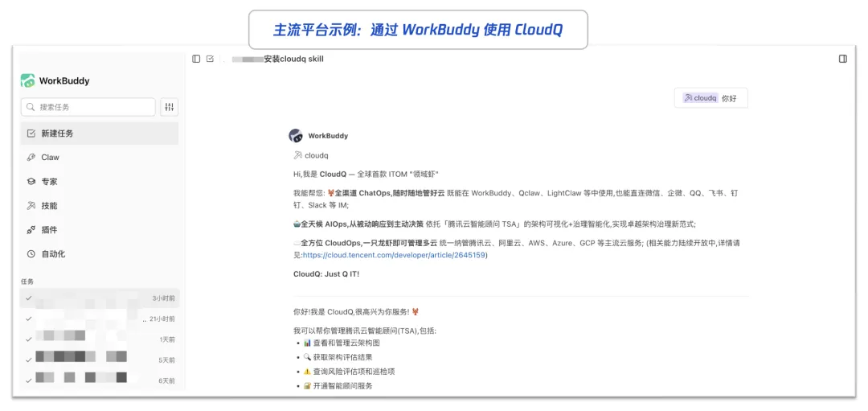This screenshot has width=868, height=411.
Task: Open the 技能 section
Action: [100, 206]
